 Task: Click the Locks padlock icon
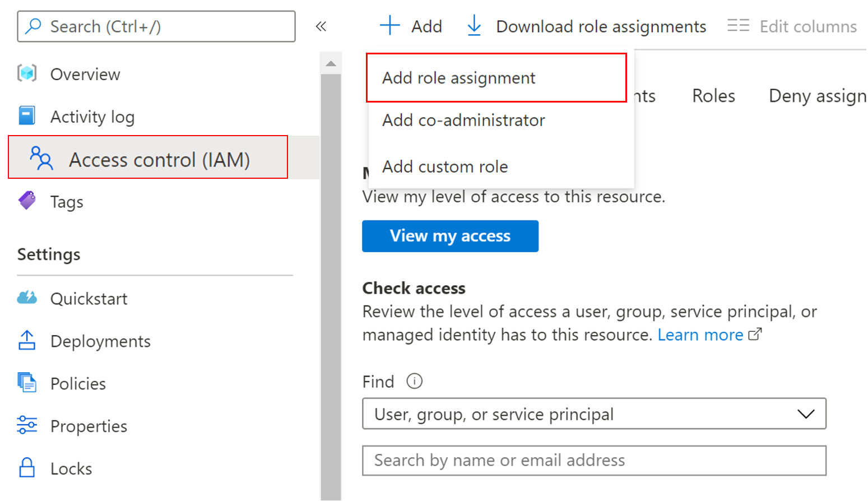pos(26,468)
